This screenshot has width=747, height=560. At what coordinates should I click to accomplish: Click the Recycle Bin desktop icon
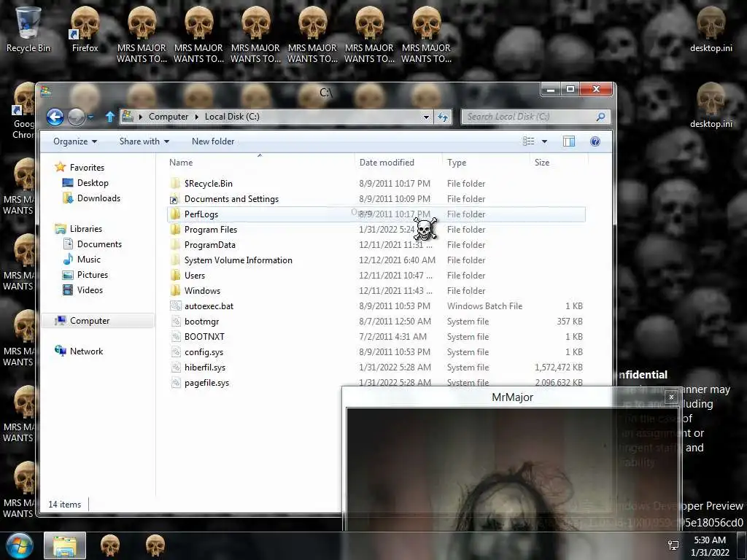pyautogui.click(x=28, y=29)
